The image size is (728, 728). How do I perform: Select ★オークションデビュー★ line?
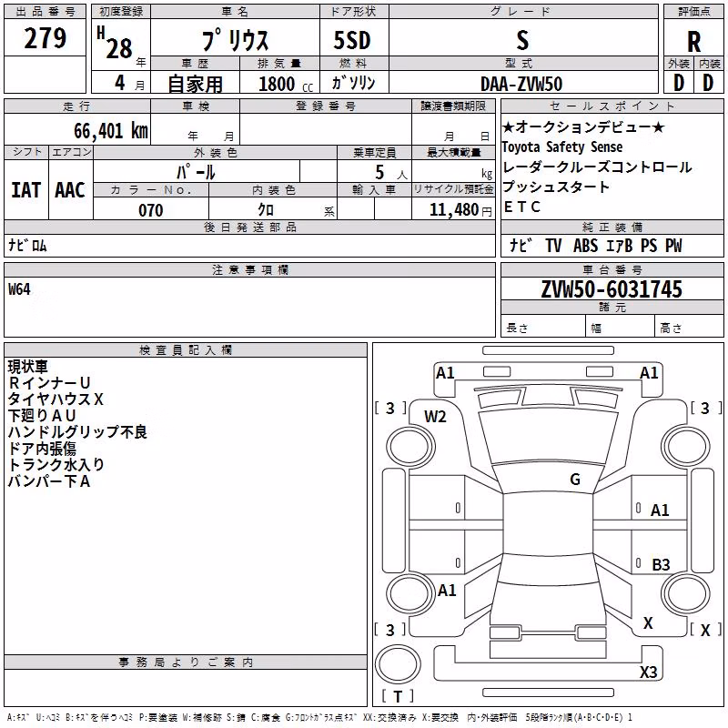click(x=583, y=127)
